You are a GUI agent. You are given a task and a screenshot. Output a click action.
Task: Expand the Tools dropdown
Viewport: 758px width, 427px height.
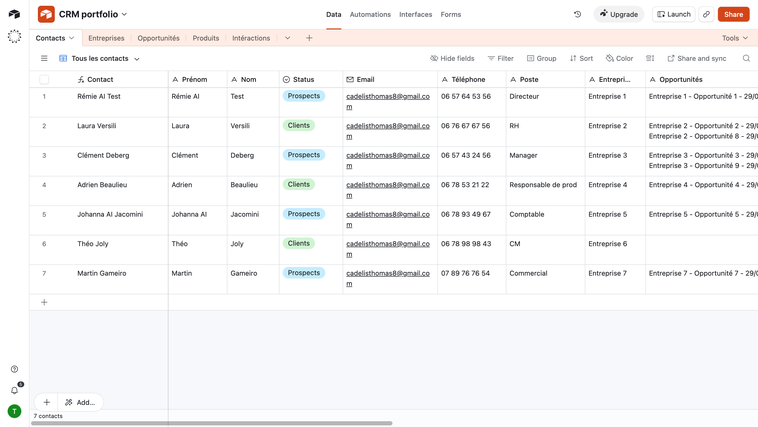coord(734,38)
